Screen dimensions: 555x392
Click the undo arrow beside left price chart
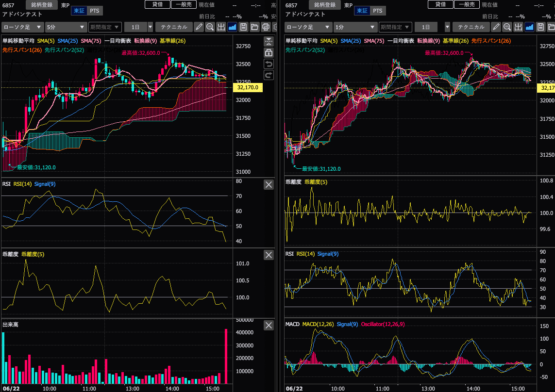(269, 64)
